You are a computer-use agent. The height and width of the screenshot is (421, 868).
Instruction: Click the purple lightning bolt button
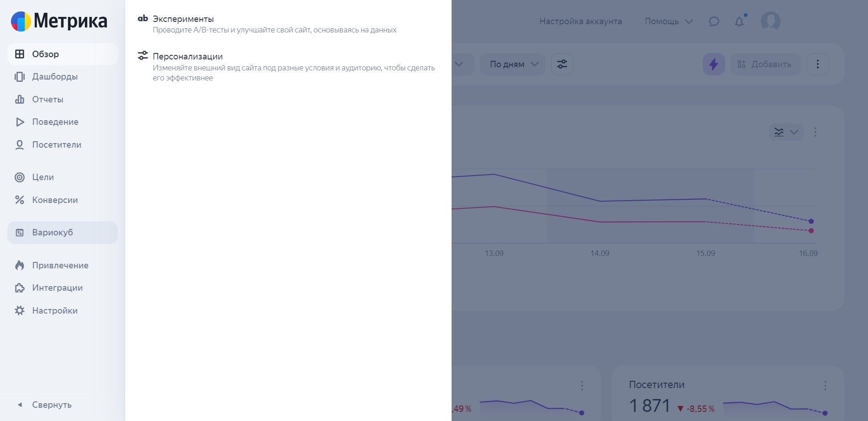[714, 64]
